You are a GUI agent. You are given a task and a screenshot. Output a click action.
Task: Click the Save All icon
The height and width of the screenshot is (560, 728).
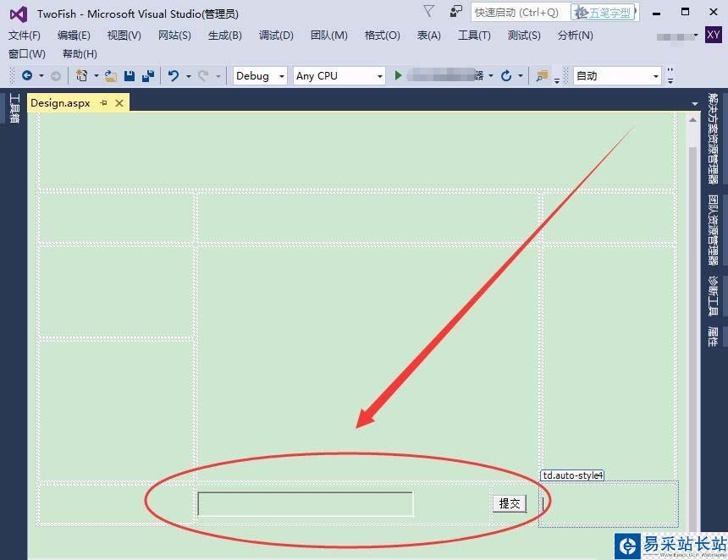point(148,75)
